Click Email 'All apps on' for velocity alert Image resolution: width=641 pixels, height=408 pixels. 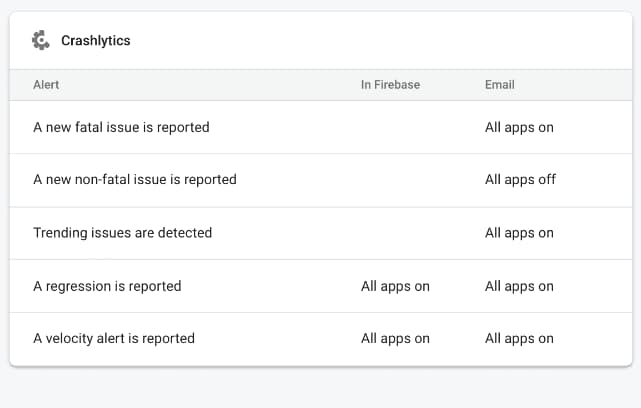tap(519, 339)
